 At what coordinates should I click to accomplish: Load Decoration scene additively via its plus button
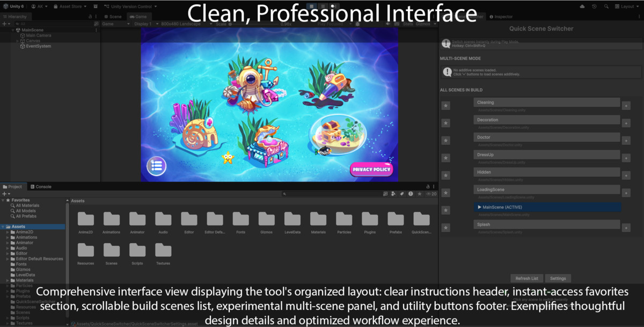[626, 123]
